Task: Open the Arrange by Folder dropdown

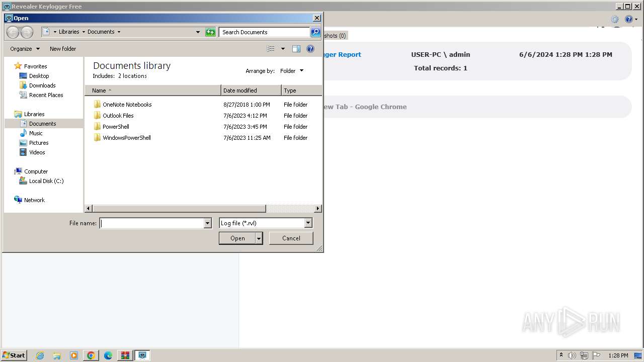Action: point(292,71)
